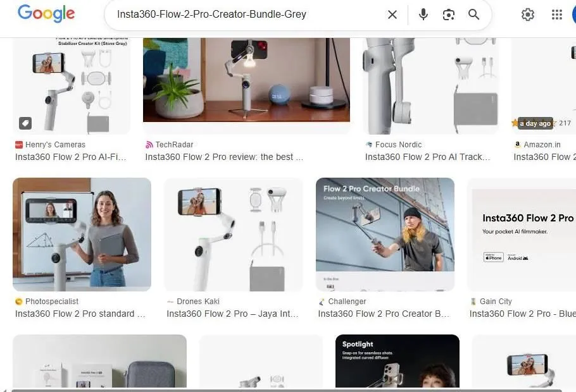Click Amazon.in source name

[x=542, y=145]
